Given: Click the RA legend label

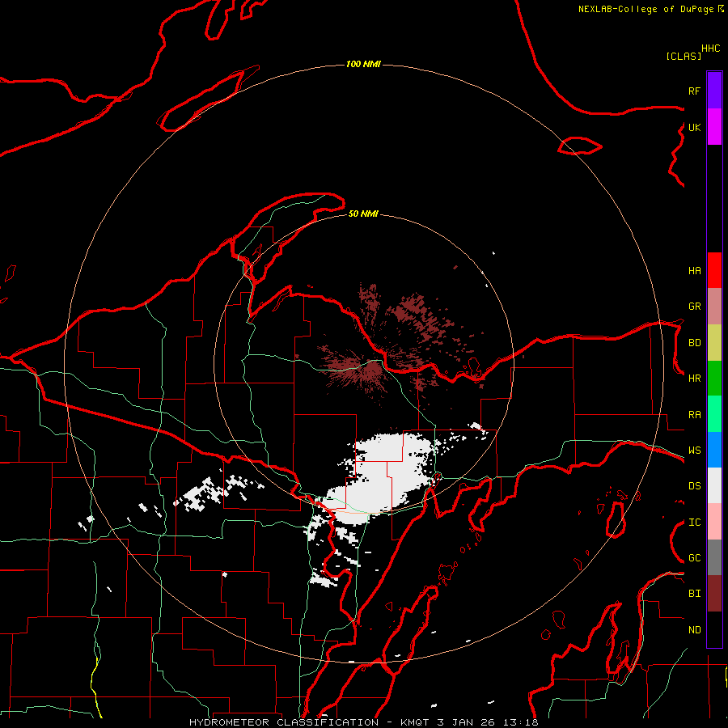Looking at the screenshot, I should coord(694,415).
